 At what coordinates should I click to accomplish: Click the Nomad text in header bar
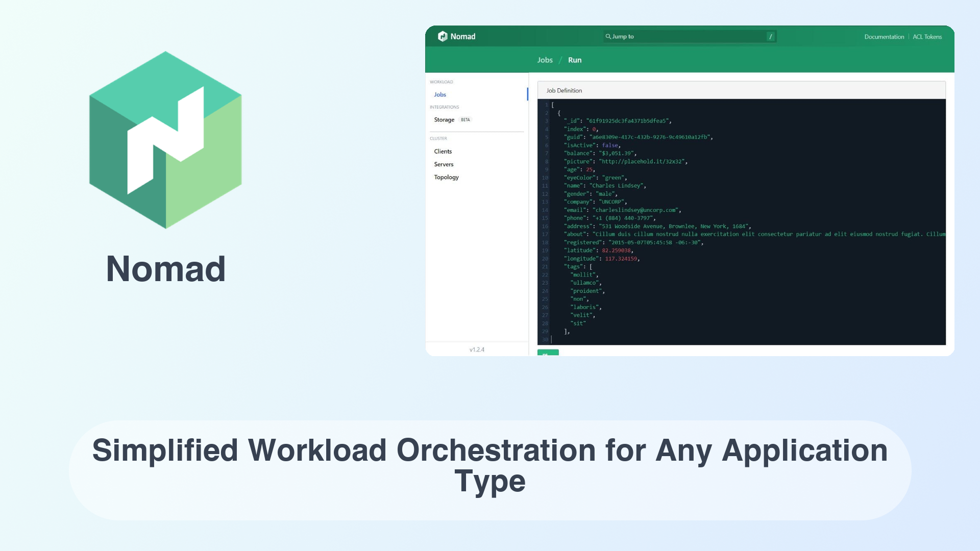pyautogui.click(x=462, y=36)
